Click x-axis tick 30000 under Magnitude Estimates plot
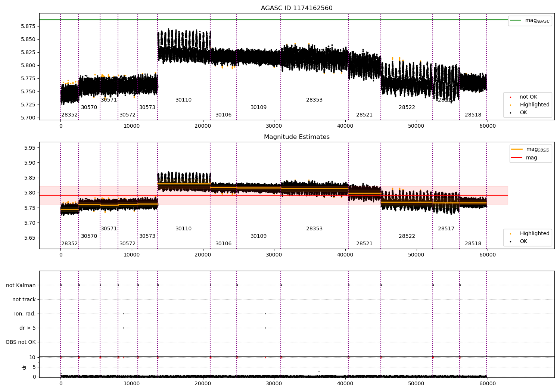Screen dimensions: 560x392 coord(274,255)
